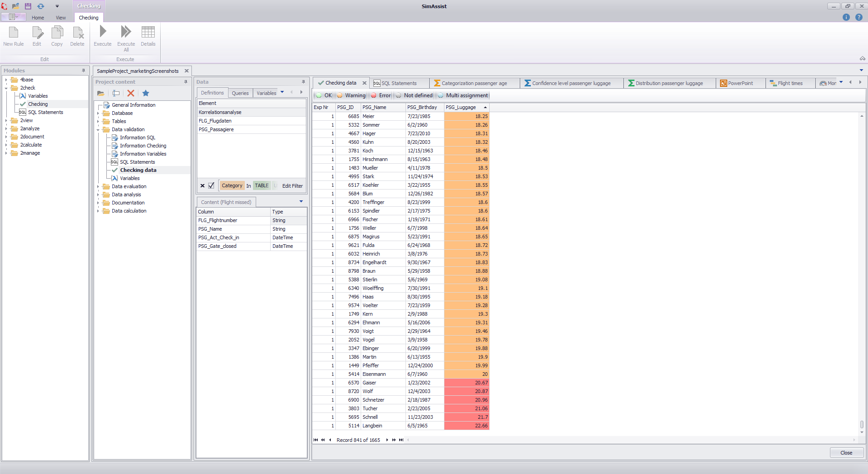The height and width of the screenshot is (474, 868).
Task: Run the Execute command in ribbon
Action: coord(103,36)
